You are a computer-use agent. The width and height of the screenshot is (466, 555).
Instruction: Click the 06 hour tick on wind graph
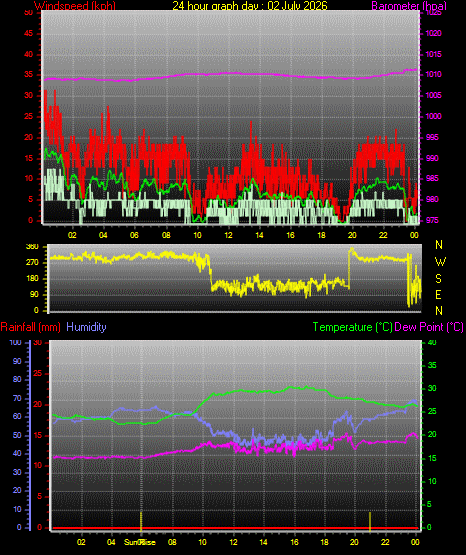click(x=134, y=235)
